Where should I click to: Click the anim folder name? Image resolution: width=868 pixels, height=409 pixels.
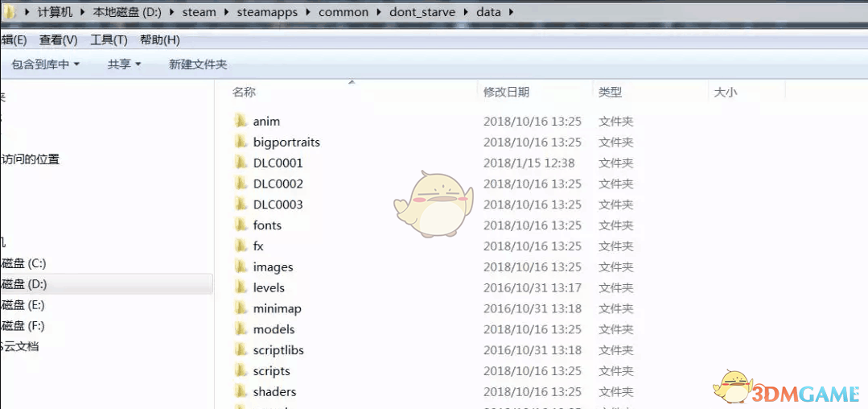pyautogui.click(x=266, y=122)
